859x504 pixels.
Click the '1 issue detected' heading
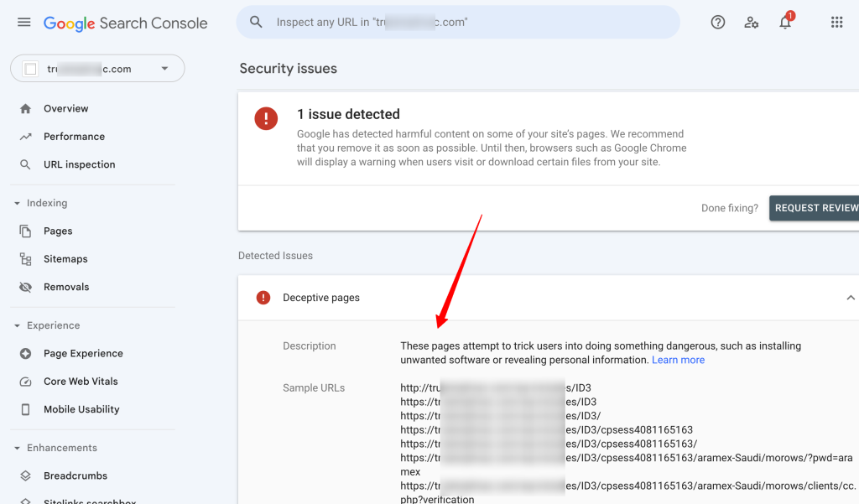point(348,114)
